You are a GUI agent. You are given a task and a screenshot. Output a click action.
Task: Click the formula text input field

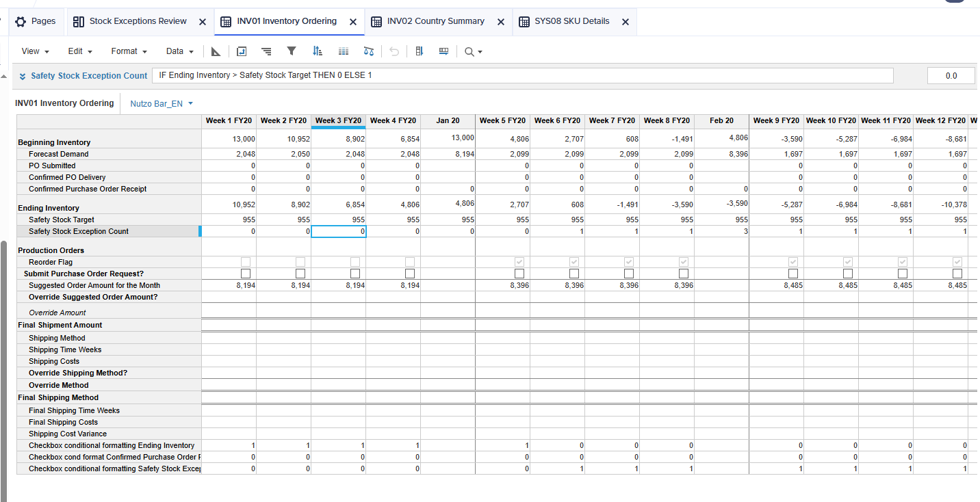click(x=523, y=75)
